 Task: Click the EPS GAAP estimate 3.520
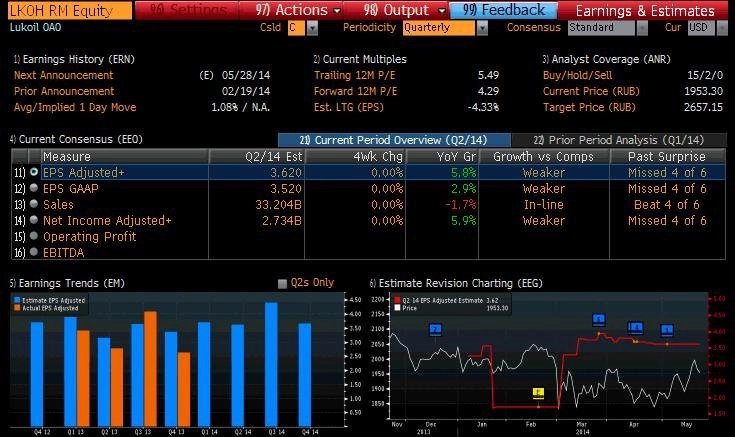coord(285,188)
